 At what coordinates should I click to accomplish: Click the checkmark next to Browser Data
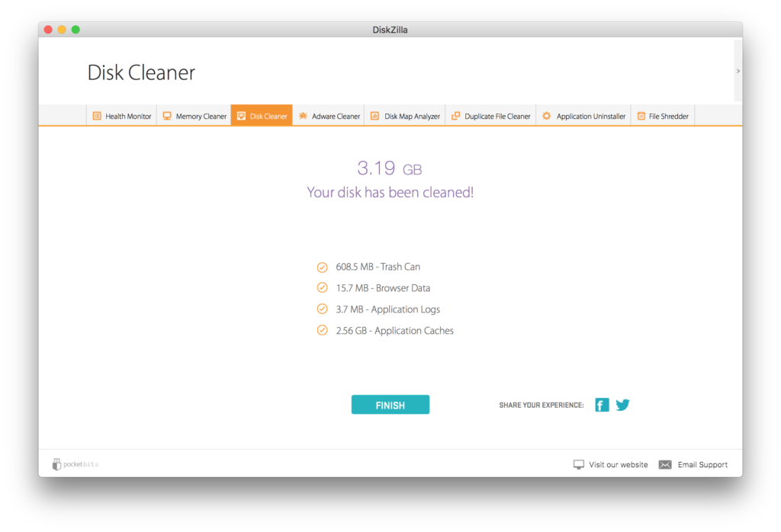[x=323, y=287]
